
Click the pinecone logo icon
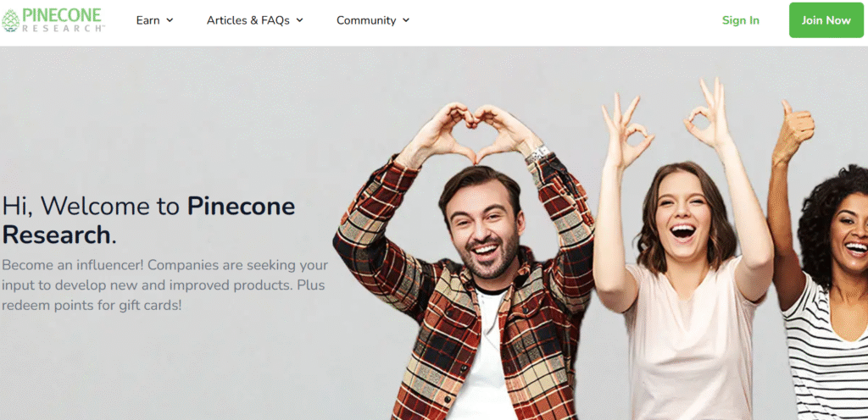click(10, 20)
